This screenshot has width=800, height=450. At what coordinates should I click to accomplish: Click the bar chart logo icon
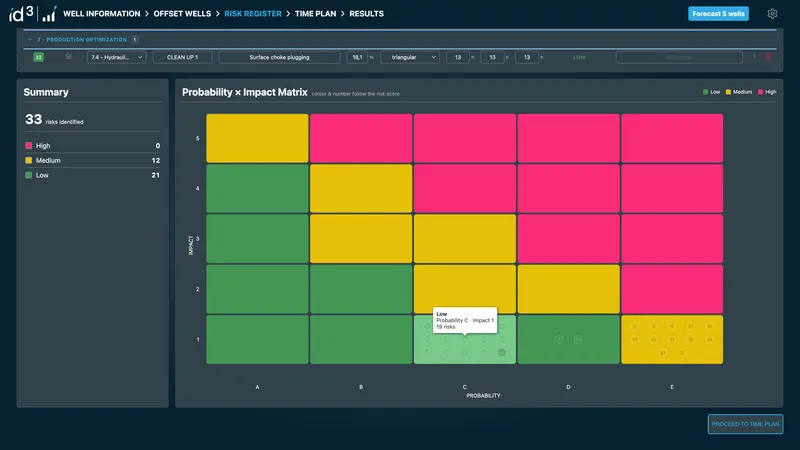[49, 14]
